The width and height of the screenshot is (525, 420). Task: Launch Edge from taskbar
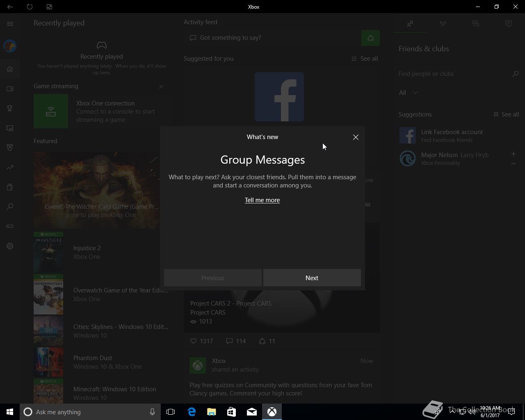(192, 412)
